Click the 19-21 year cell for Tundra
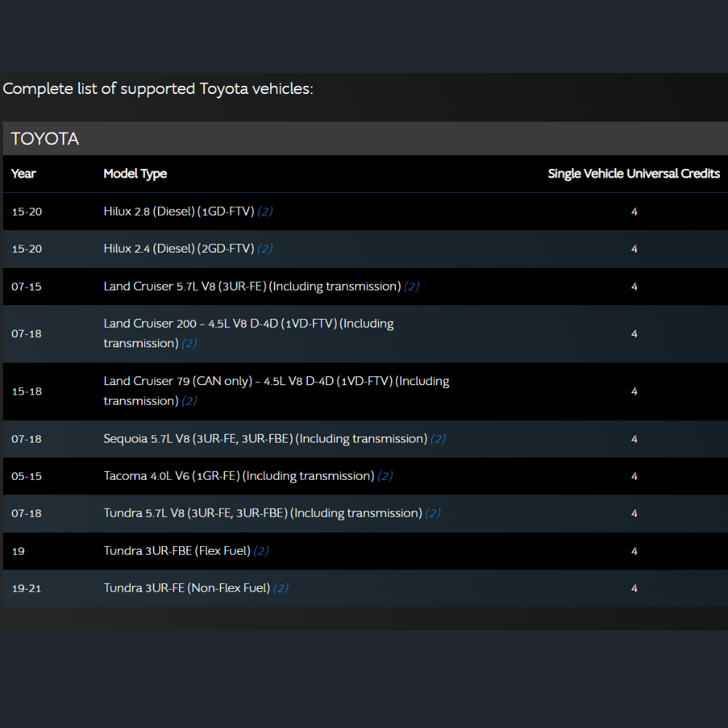This screenshot has height=728, width=728. coord(26,588)
